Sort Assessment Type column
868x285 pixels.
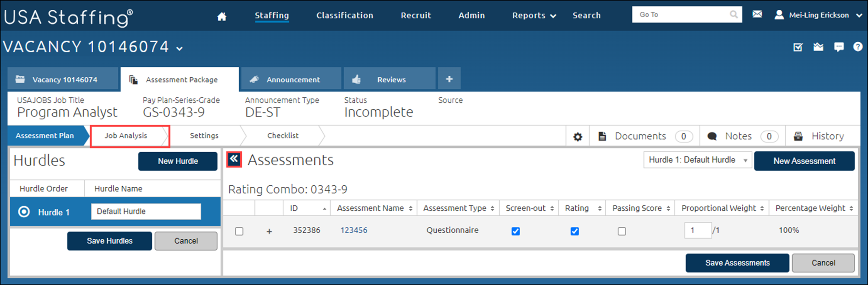(492, 208)
